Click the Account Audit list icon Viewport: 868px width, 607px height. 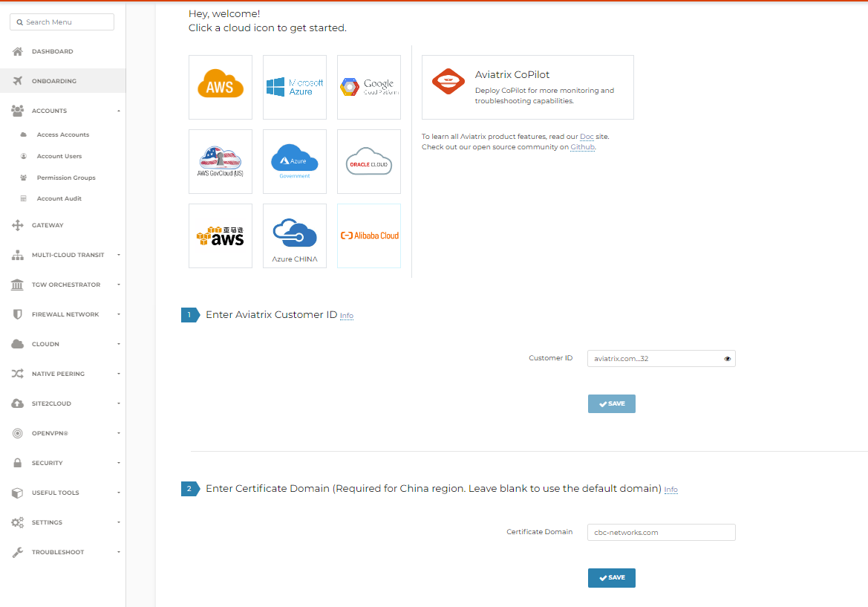click(23, 199)
